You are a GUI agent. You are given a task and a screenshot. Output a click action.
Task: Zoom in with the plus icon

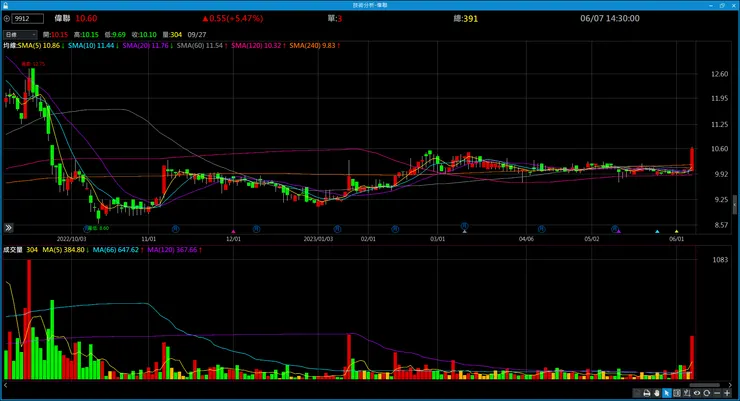point(727,393)
